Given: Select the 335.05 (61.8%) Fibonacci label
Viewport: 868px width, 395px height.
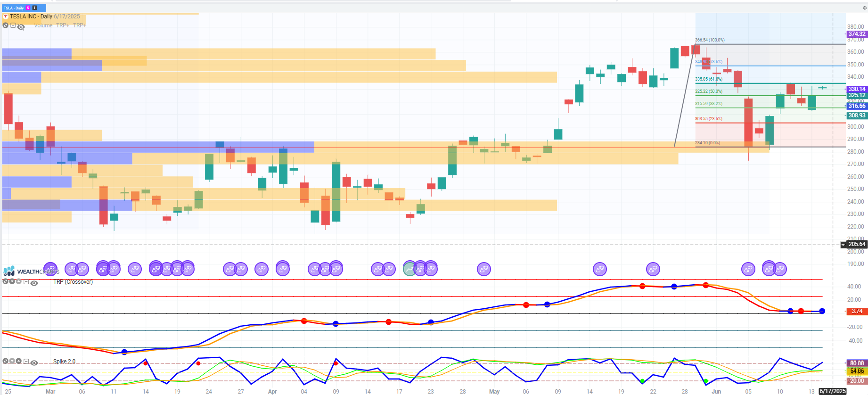Looking at the screenshot, I should (708, 79).
